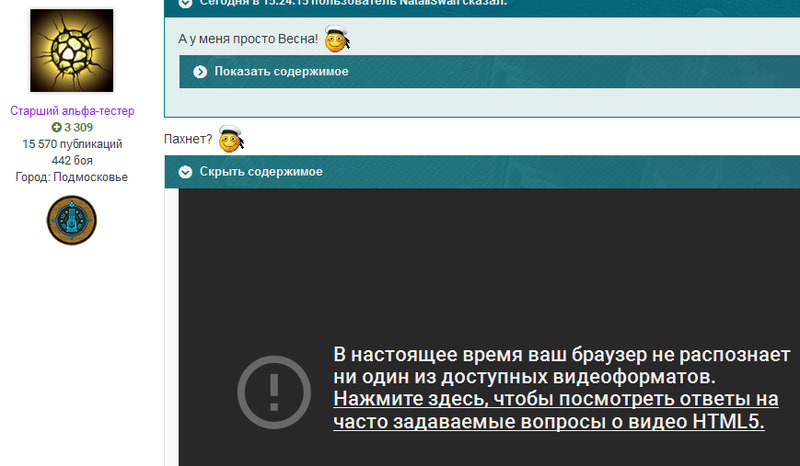The height and width of the screenshot is (466, 800).
Task: Collapse the 'Скрыть содержимое' spoiler
Action: (482, 172)
